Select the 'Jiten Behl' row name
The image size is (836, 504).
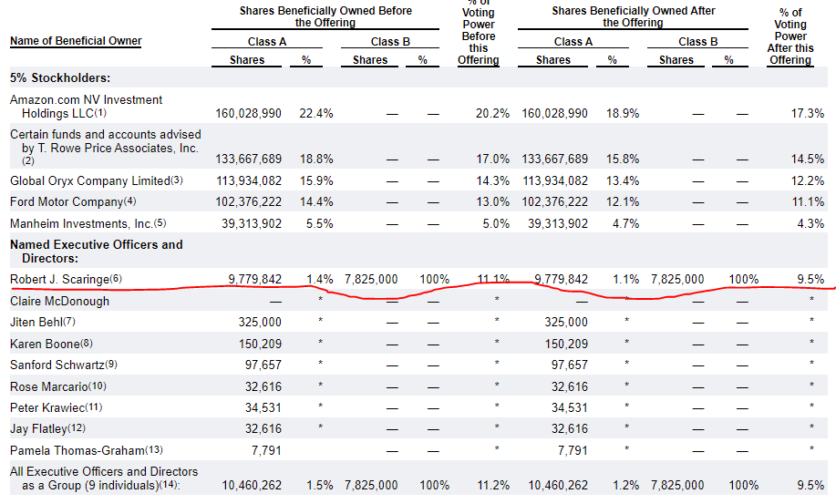36,323
